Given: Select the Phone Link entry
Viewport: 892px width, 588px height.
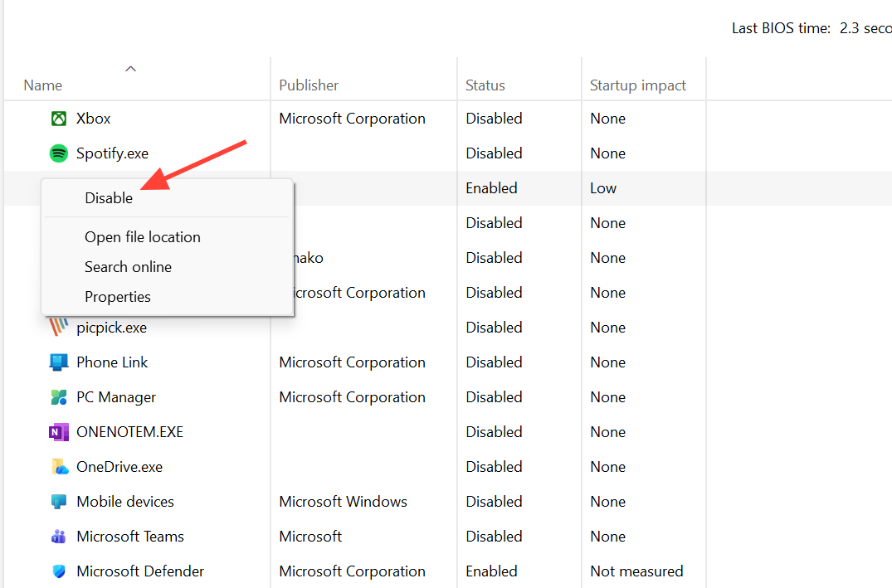Looking at the screenshot, I should pos(112,362).
